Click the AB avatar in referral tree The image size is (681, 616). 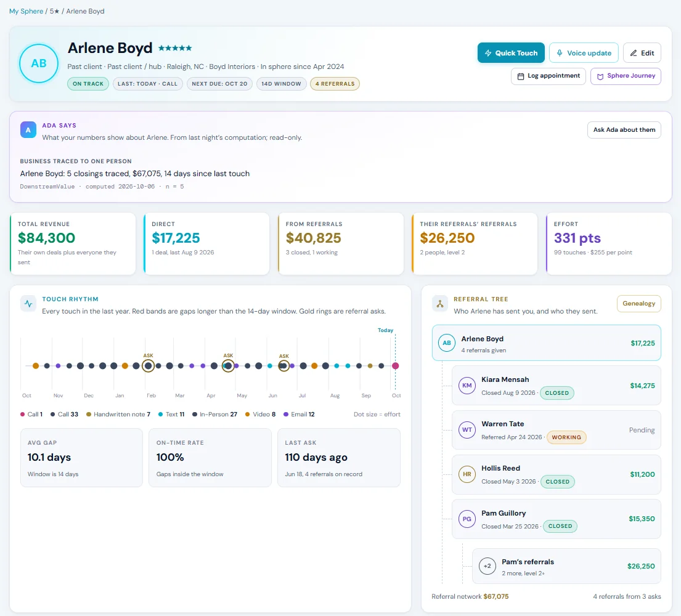(446, 343)
